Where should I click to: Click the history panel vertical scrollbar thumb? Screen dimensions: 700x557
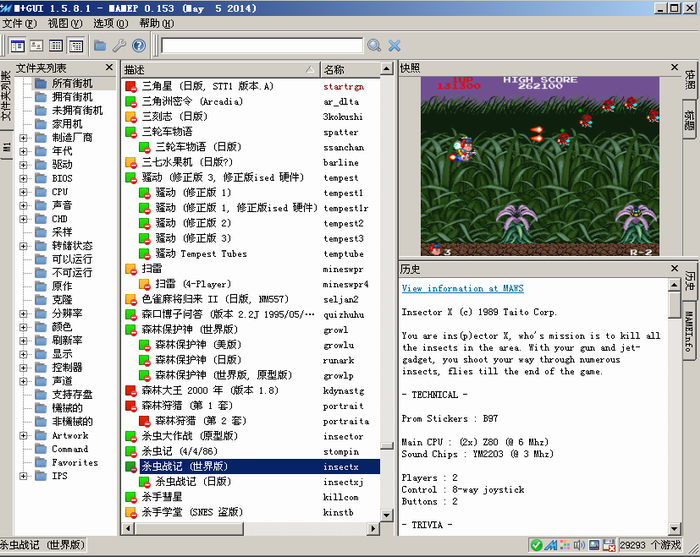pyautogui.click(x=674, y=305)
